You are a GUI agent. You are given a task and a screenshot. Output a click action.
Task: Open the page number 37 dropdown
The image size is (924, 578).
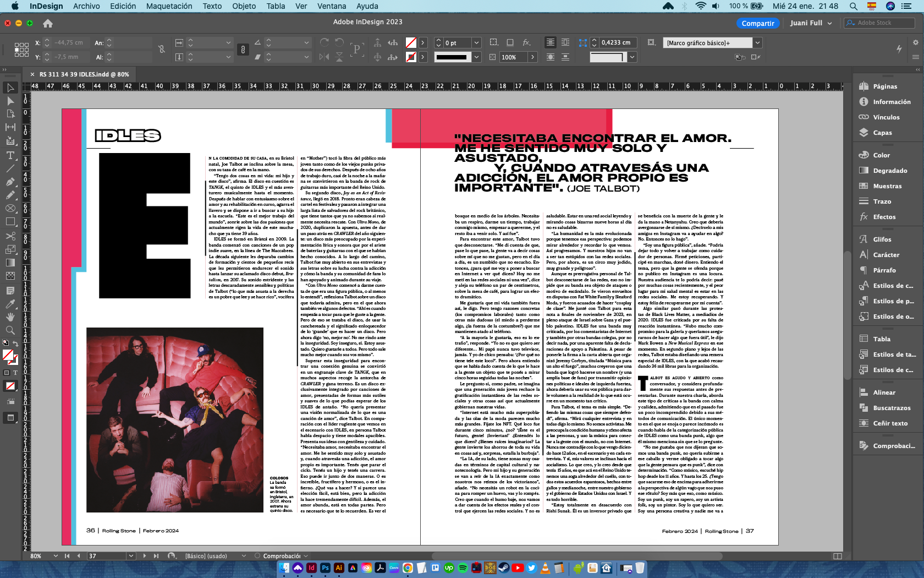pyautogui.click(x=131, y=556)
